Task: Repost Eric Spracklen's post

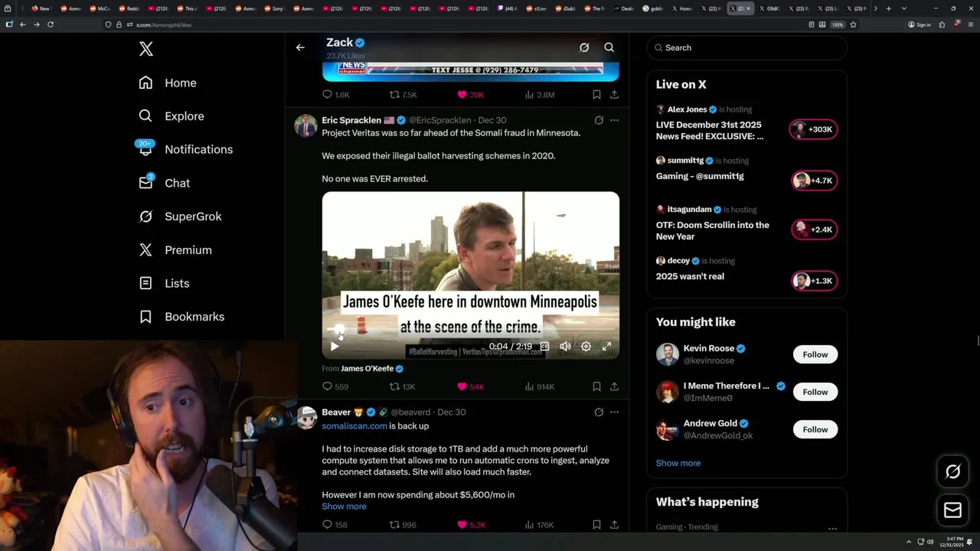Action: coord(402,386)
